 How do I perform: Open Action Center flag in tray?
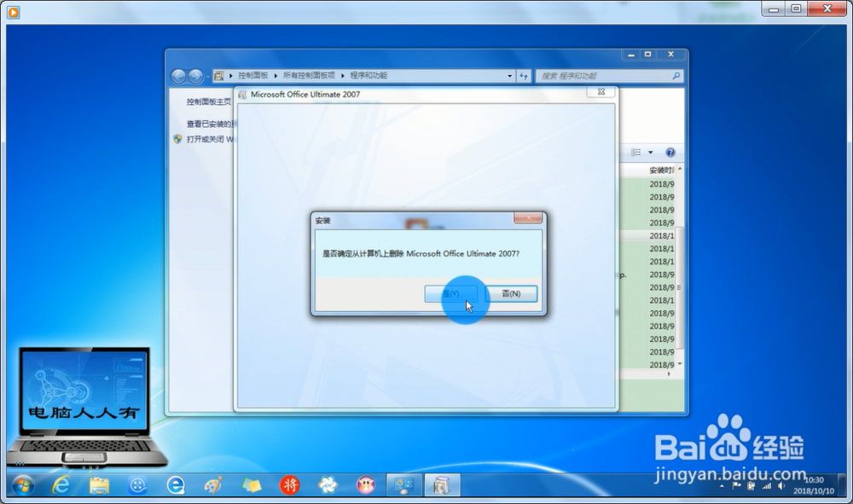(x=737, y=485)
